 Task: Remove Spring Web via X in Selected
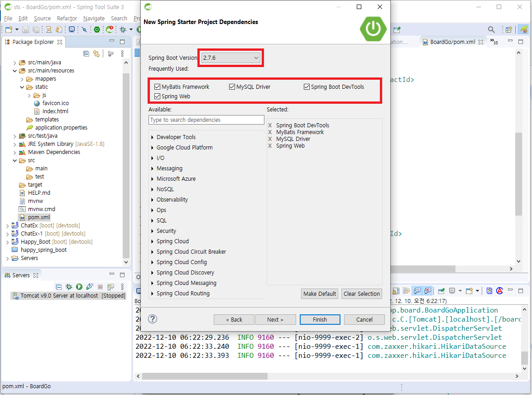tap(270, 145)
